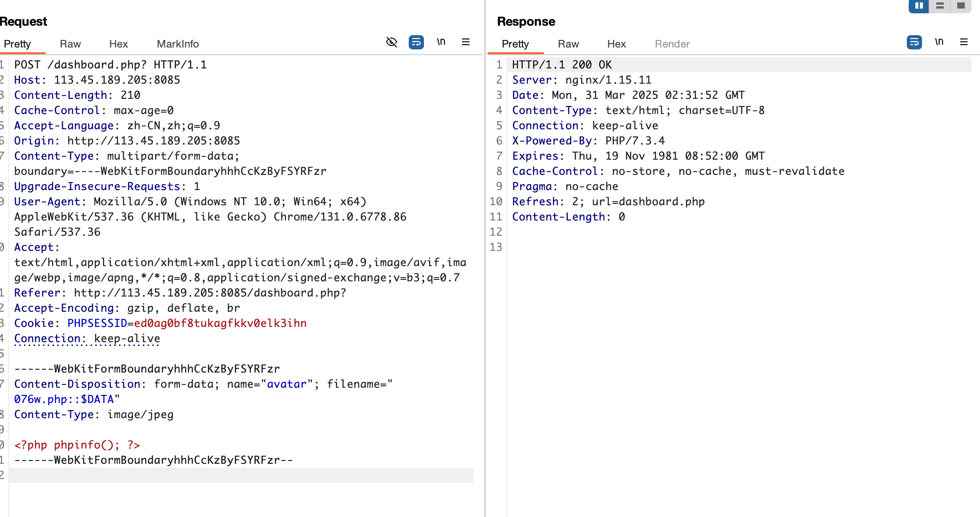This screenshot has height=517, width=980.
Task: Open Response panel hamburger options menu
Action: coord(964,42)
